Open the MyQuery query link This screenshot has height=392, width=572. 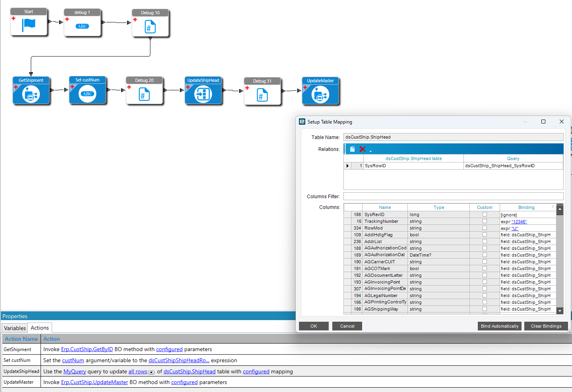75,372
